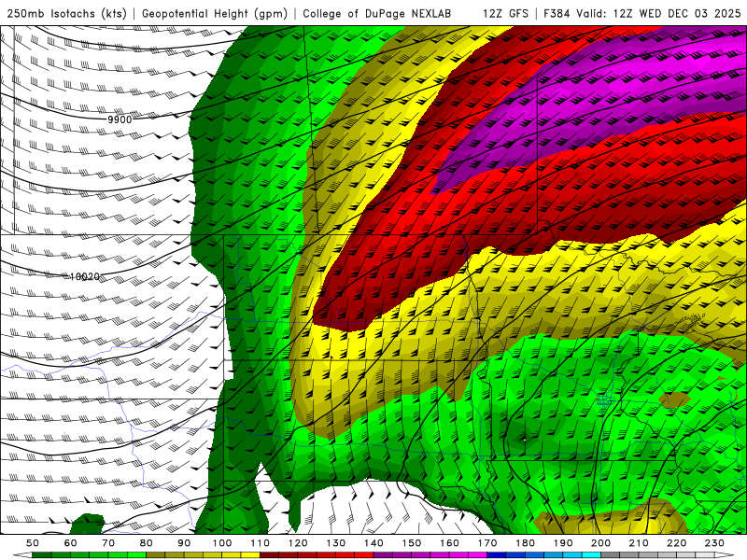The height and width of the screenshot is (560, 747).
Task: Click the 10020 height contour label
Action: click(85, 276)
